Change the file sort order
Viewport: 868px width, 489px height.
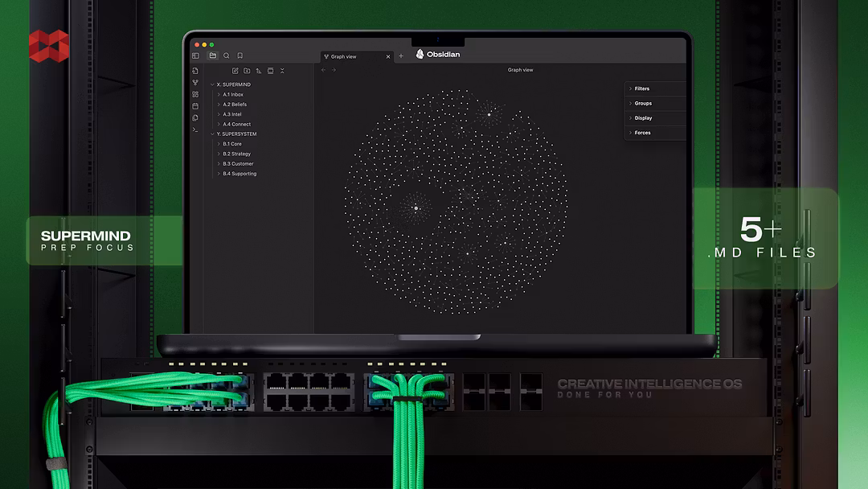point(259,71)
